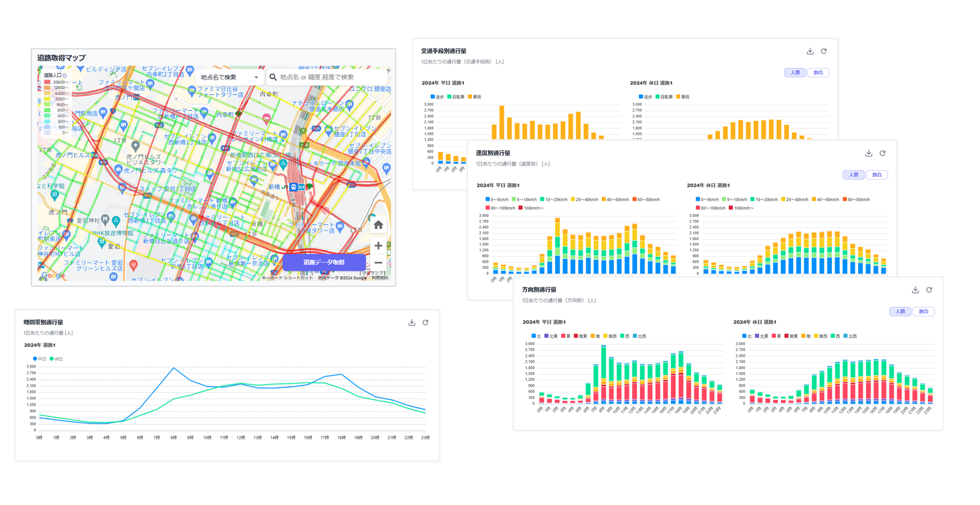
Task: Select 割合 in 交通手段別通行量 panel
Action: pos(818,72)
